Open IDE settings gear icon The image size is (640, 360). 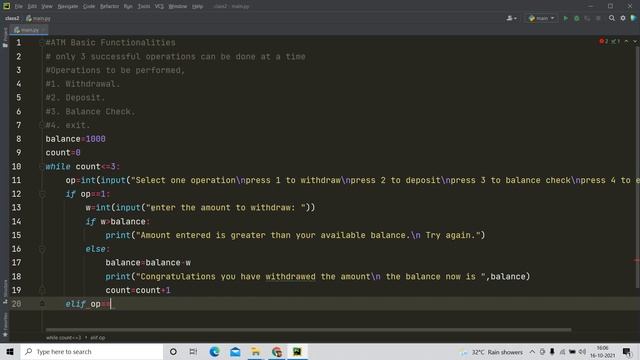(623, 18)
